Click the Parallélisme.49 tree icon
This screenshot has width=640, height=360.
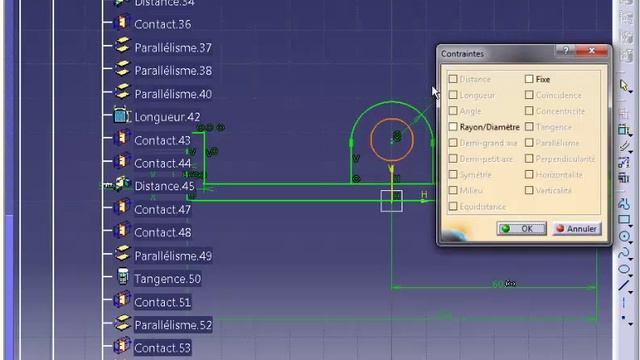(122, 254)
